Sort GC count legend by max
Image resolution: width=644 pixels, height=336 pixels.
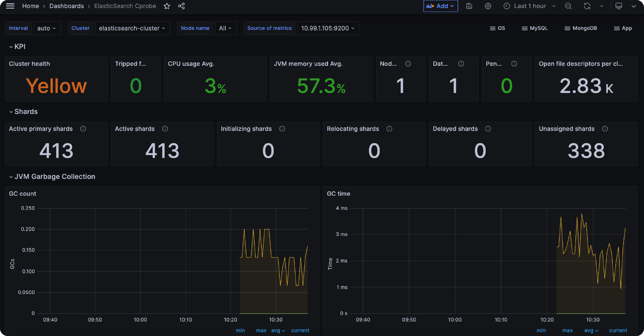coord(261,331)
